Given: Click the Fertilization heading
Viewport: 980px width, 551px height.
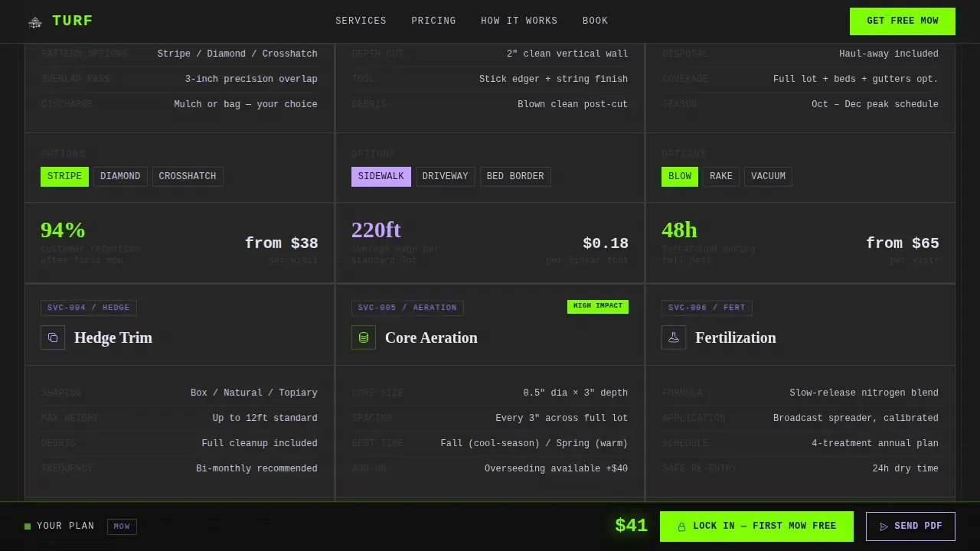Looking at the screenshot, I should pos(736,337).
